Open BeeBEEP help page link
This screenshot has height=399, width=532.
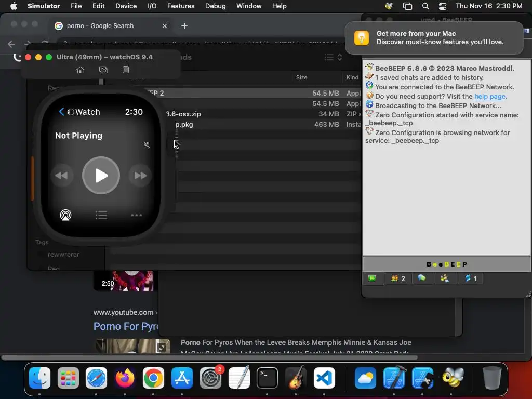coord(489,96)
